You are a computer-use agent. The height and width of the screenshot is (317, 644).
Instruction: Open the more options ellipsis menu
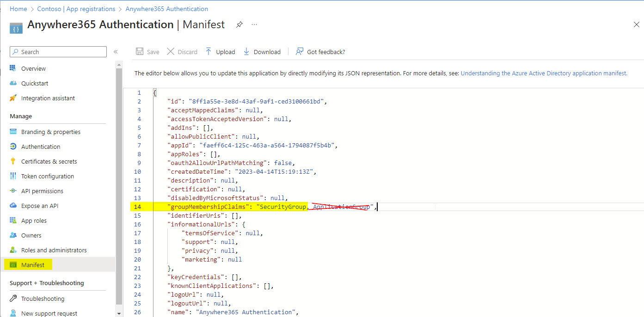[x=254, y=25]
